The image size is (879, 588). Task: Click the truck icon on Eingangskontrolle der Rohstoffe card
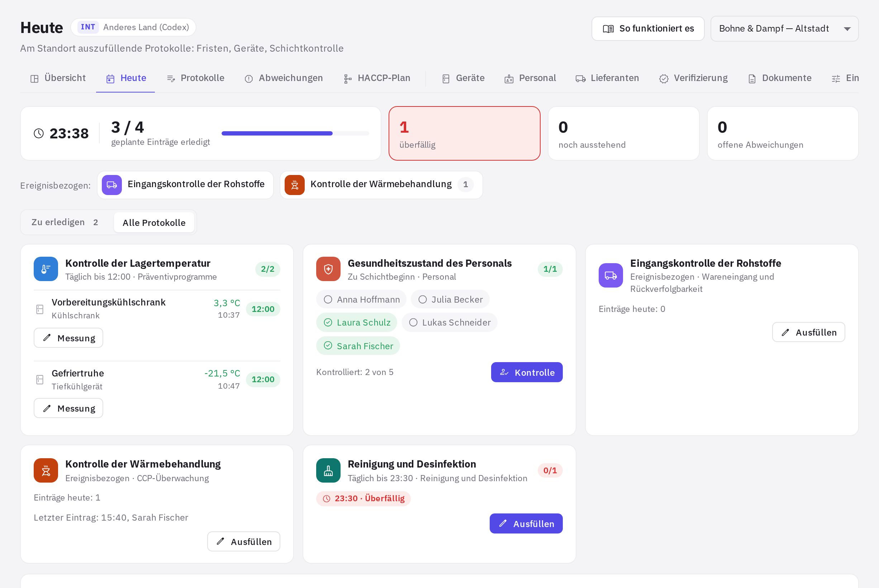[x=610, y=276]
